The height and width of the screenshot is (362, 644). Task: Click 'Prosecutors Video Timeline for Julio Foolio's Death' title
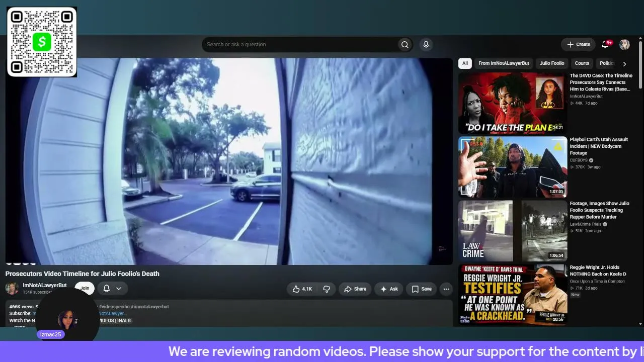(x=83, y=274)
